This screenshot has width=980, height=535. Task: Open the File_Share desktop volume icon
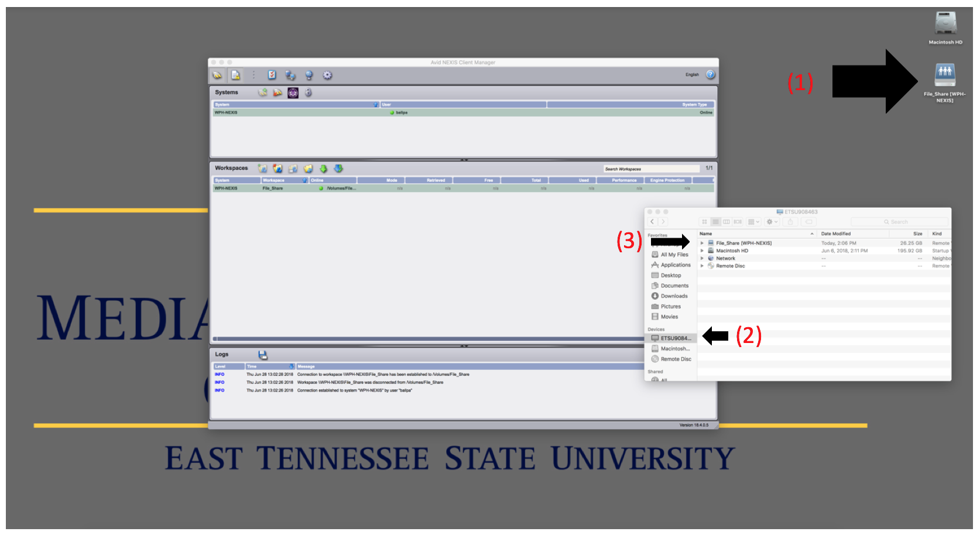pos(944,76)
